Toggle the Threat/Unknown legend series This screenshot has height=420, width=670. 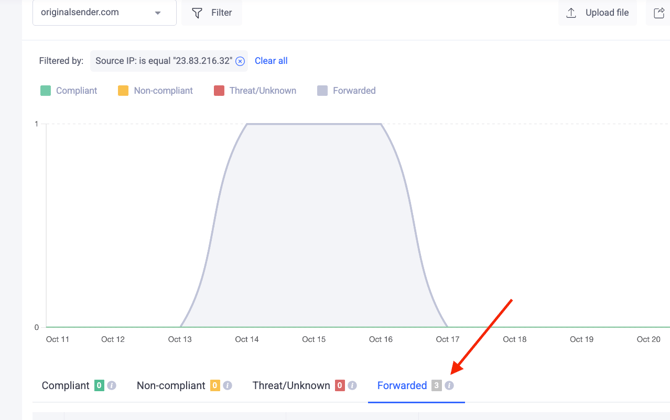(255, 91)
